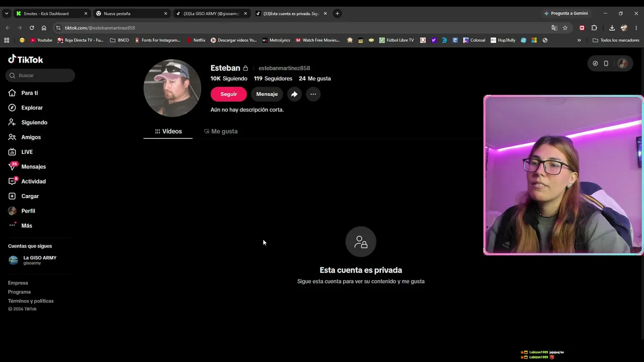Open the Fútbol Libre TV bookmark

coord(396,40)
